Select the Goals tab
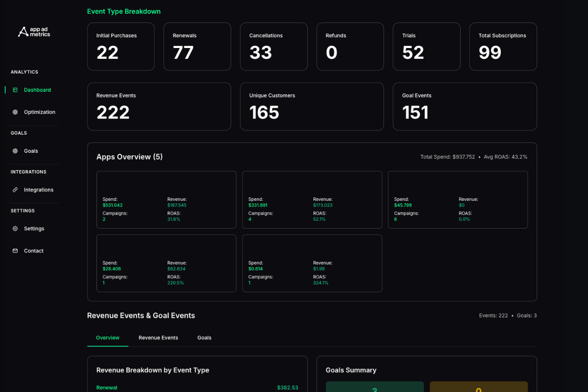The width and height of the screenshot is (588, 392). coord(204,338)
